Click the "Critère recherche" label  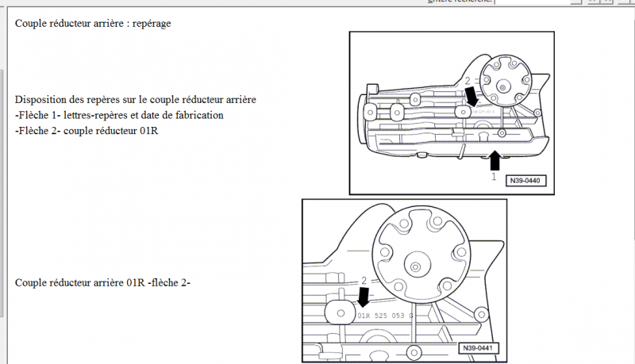[460, 2]
